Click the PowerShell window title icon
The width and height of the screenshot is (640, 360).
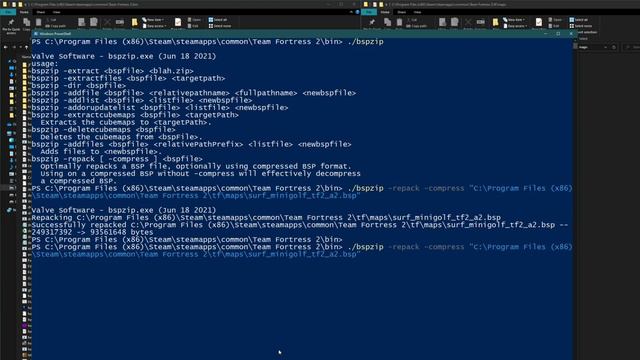(36, 34)
